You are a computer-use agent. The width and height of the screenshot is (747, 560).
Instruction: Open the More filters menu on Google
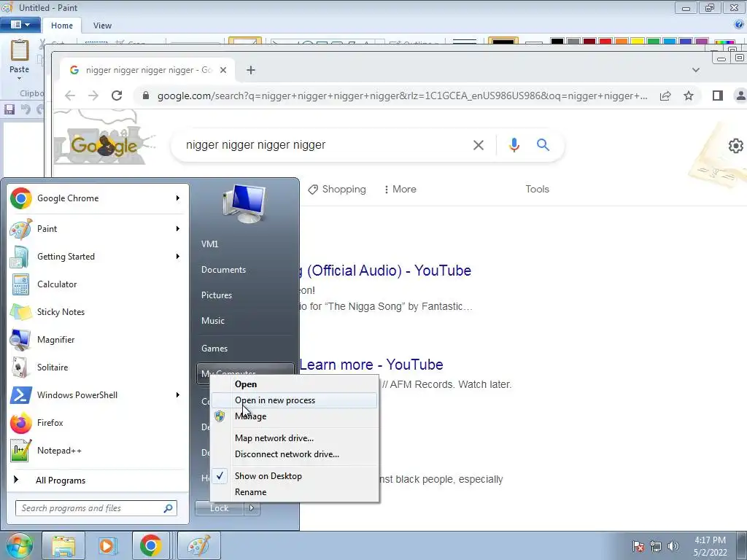400,189
